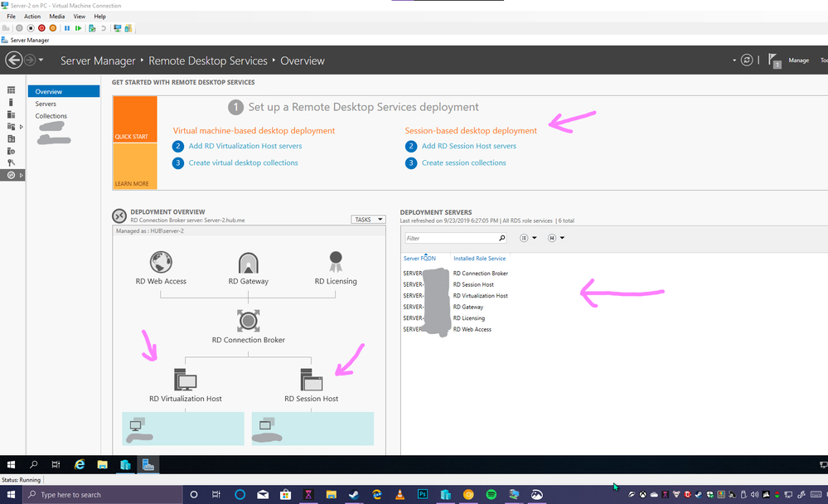Open the Action menu
Image resolution: width=828 pixels, height=504 pixels.
point(32,17)
